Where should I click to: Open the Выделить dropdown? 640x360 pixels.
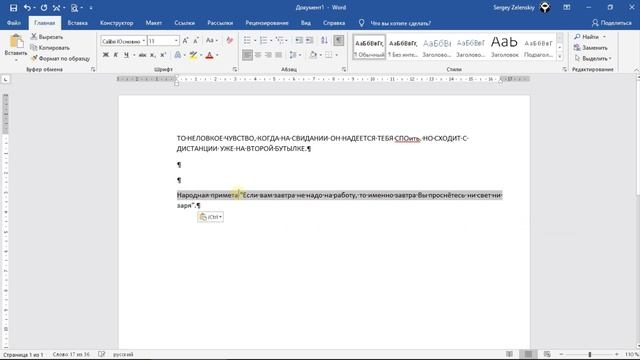click(593, 58)
